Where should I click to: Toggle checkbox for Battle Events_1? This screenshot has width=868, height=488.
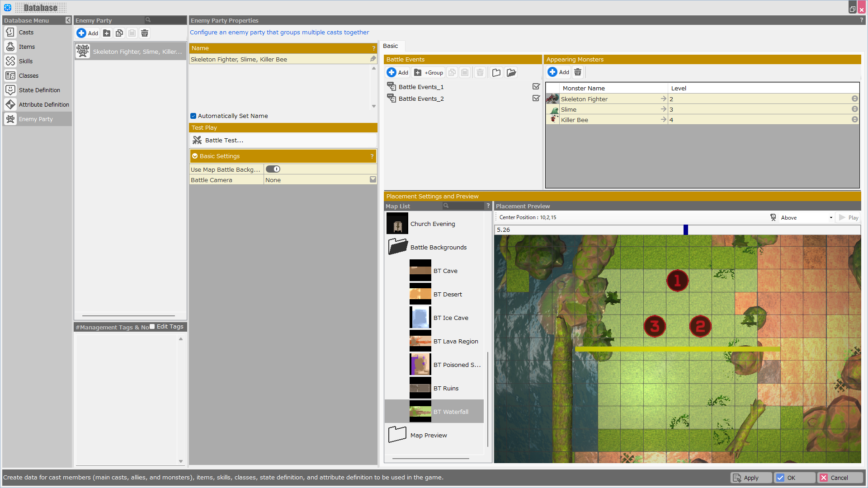[x=536, y=86]
